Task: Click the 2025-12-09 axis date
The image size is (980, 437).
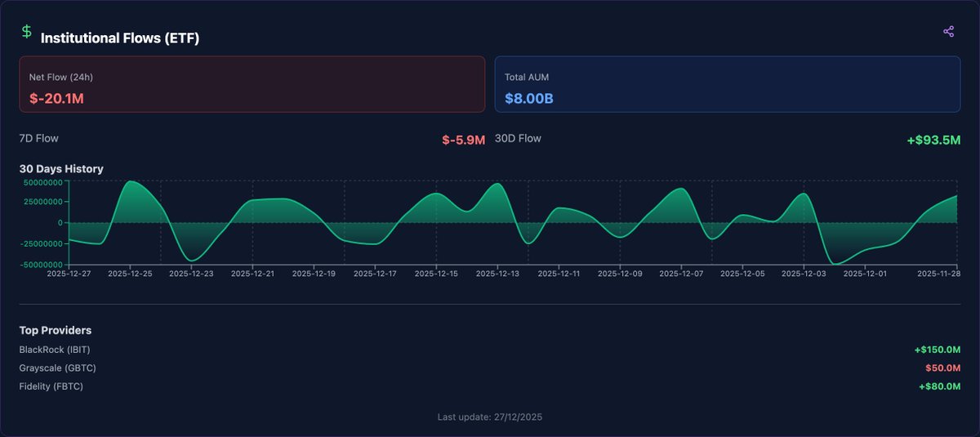Action: [621, 274]
